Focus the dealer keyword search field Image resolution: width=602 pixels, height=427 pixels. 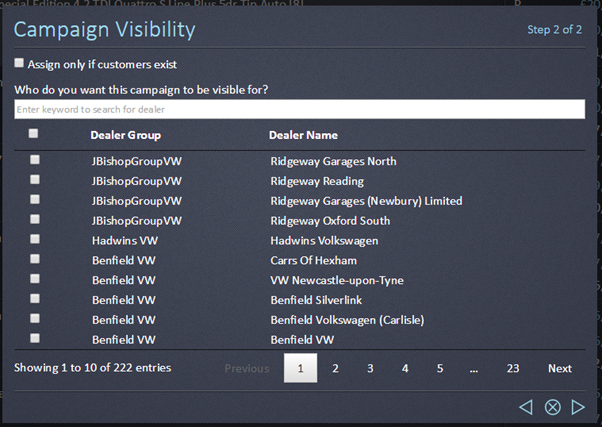(x=299, y=109)
